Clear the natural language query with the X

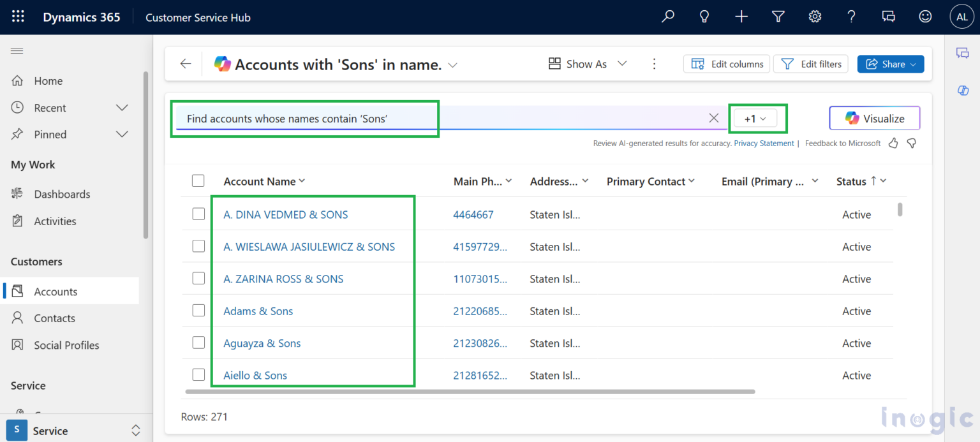coord(713,117)
